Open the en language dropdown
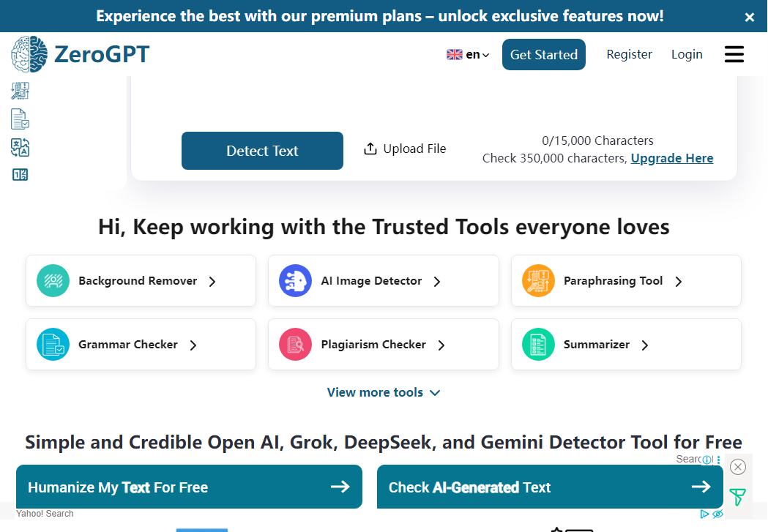This screenshot has height=532, width=768. (477, 54)
